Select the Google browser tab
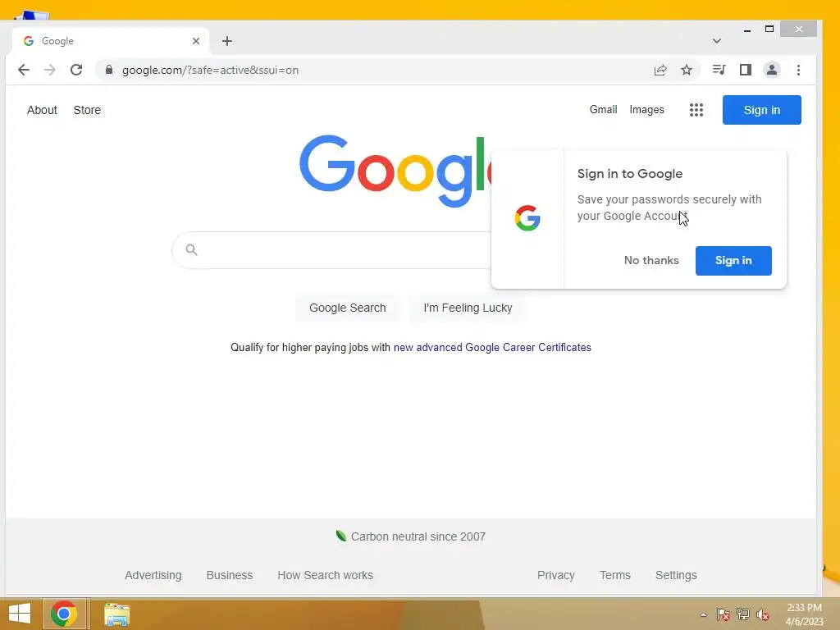840x630 pixels. [111, 41]
